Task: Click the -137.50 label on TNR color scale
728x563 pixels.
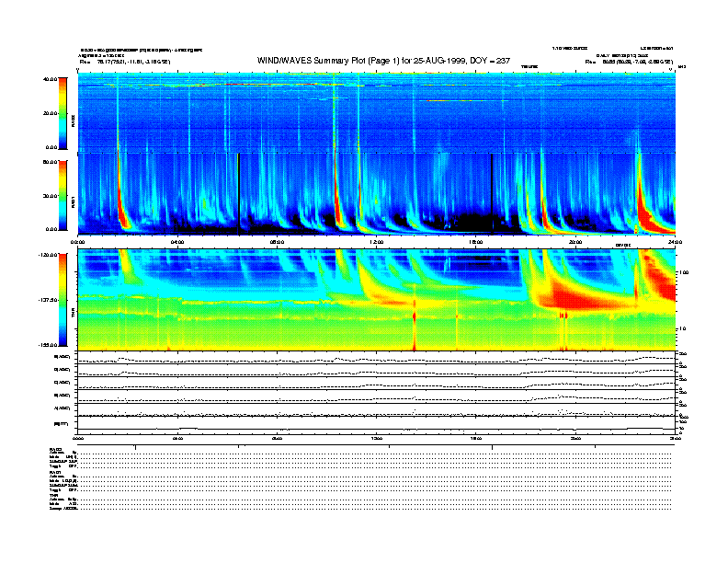Action: pos(48,300)
